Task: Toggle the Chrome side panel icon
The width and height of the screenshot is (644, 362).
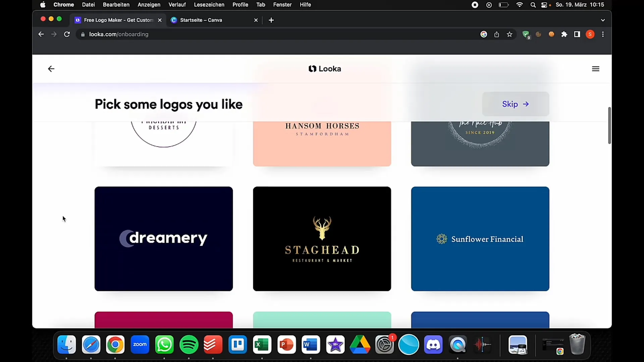Action: [x=577, y=34]
